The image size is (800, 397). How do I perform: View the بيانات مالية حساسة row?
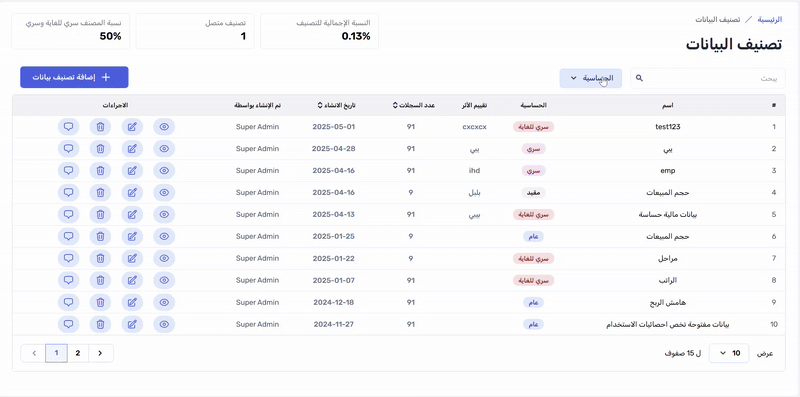pos(164,214)
